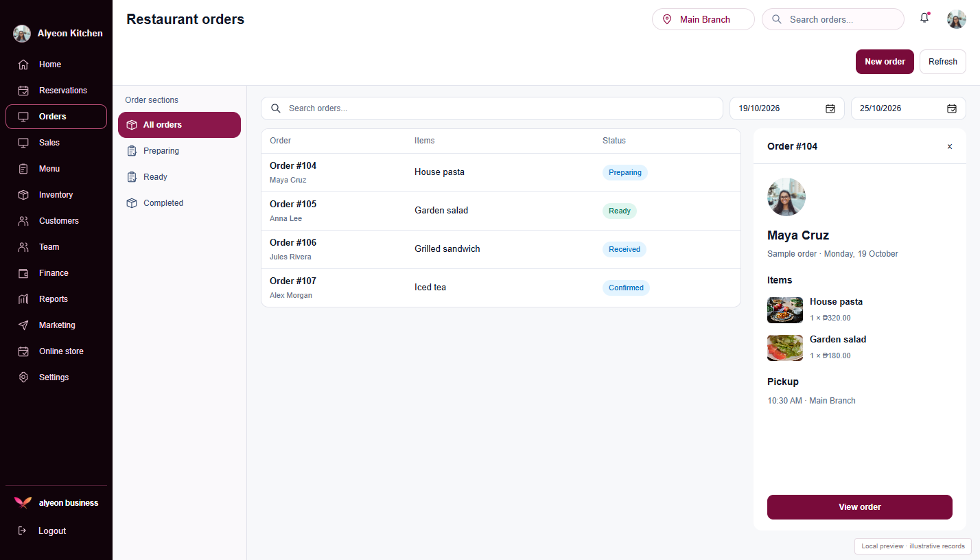Click the House pasta item thumbnail
This screenshot has height=560, width=980.
(x=785, y=310)
